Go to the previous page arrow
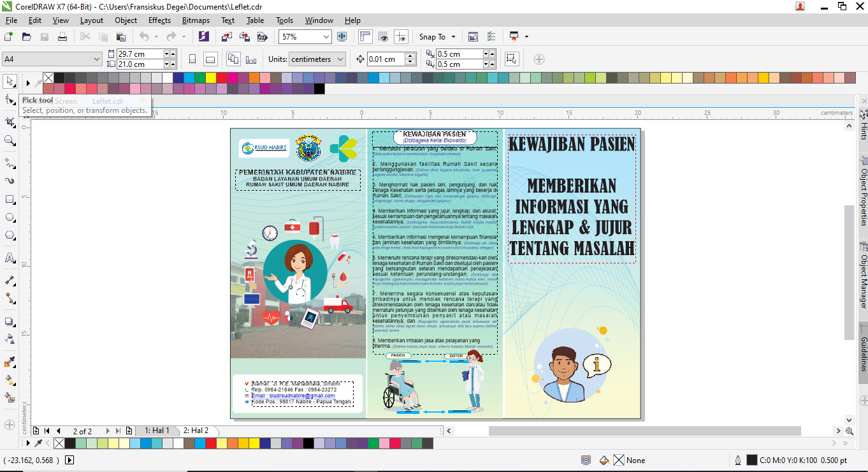This screenshot has height=472, width=868. [x=59, y=431]
